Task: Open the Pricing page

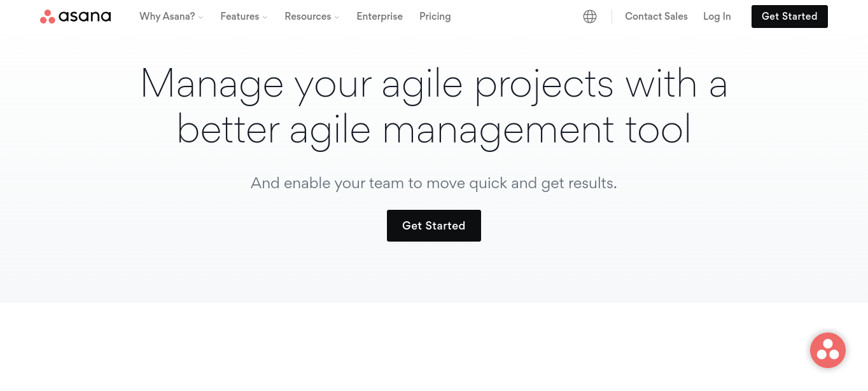Action: click(x=435, y=17)
